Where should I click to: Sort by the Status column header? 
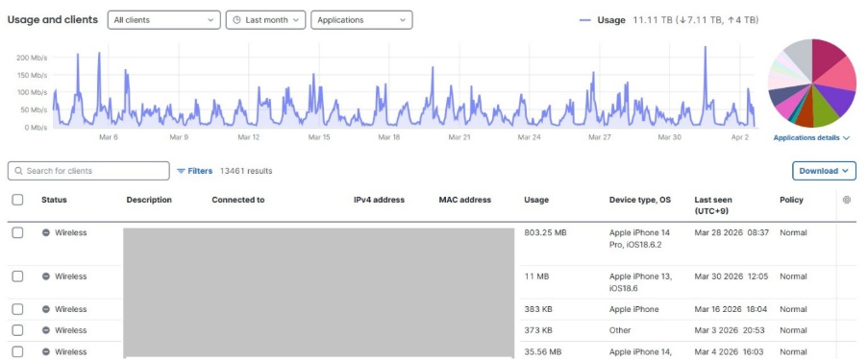(x=54, y=200)
